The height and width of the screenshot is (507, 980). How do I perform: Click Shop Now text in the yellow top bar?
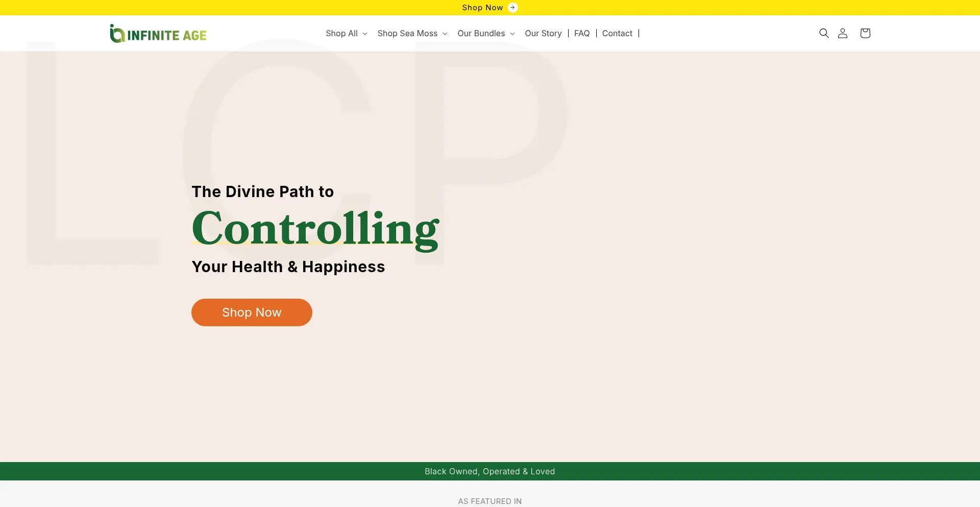(x=482, y=8)
